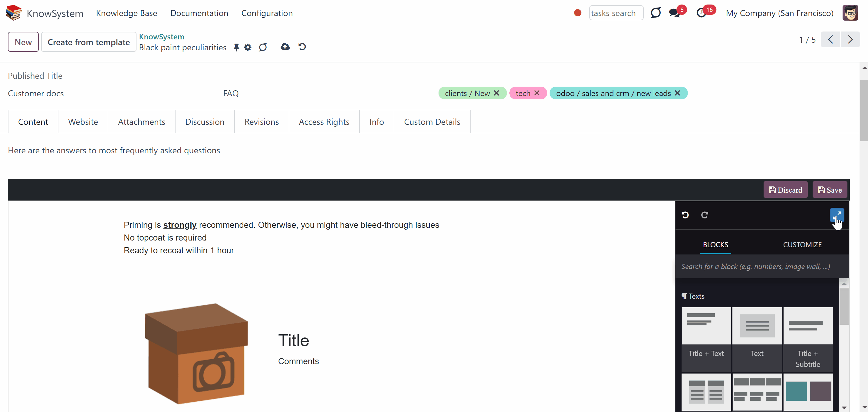This screenshot has height=412, width=868.
Task: Click the page vertical scrollbar thumb
Action: 864,111
